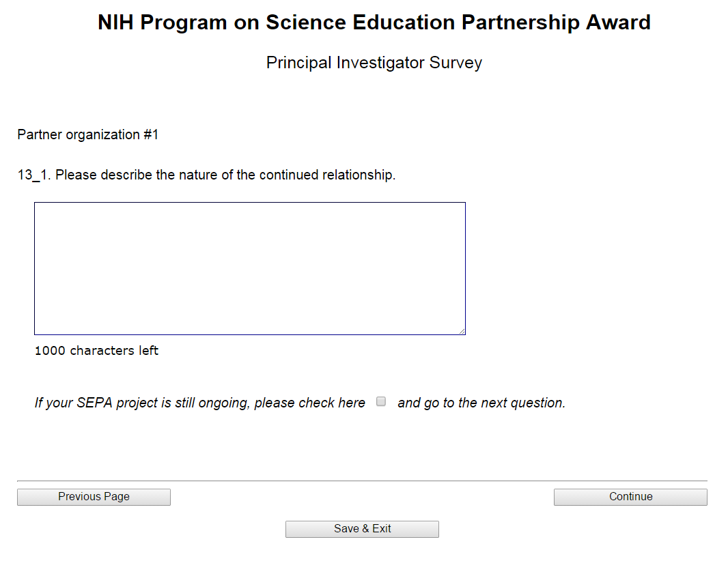The image size is (728, 561).
Task: Click "and go to the next question" text
Action: [x=481, y=403]
